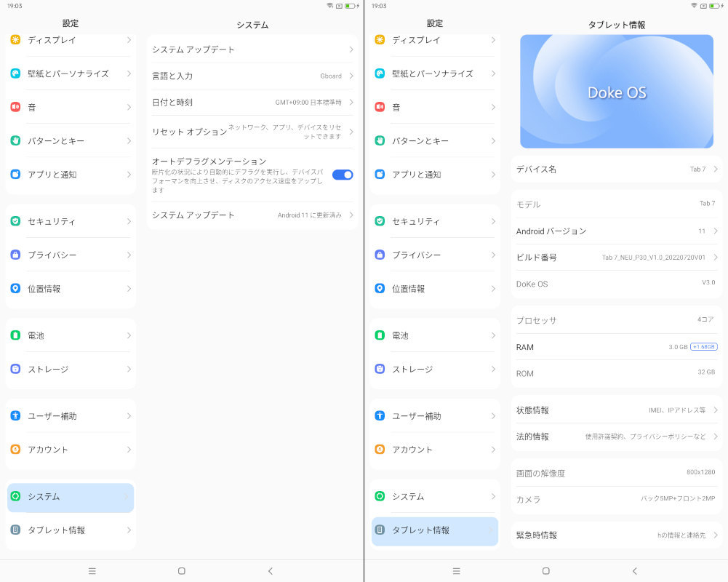The height and width of the screenshot is (582, 728).
Task: Disable the auto defragmentation switch
Action: pyautogui.click(x=342, y=175)
